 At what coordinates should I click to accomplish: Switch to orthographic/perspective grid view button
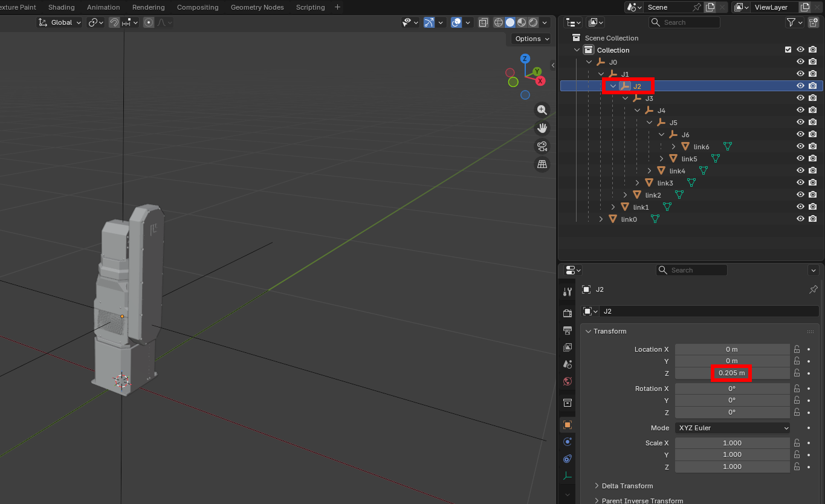tap(542, 164)
